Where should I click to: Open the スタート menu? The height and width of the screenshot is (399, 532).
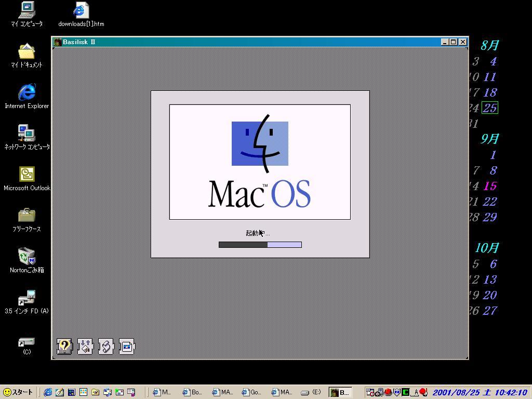(18, 392)
